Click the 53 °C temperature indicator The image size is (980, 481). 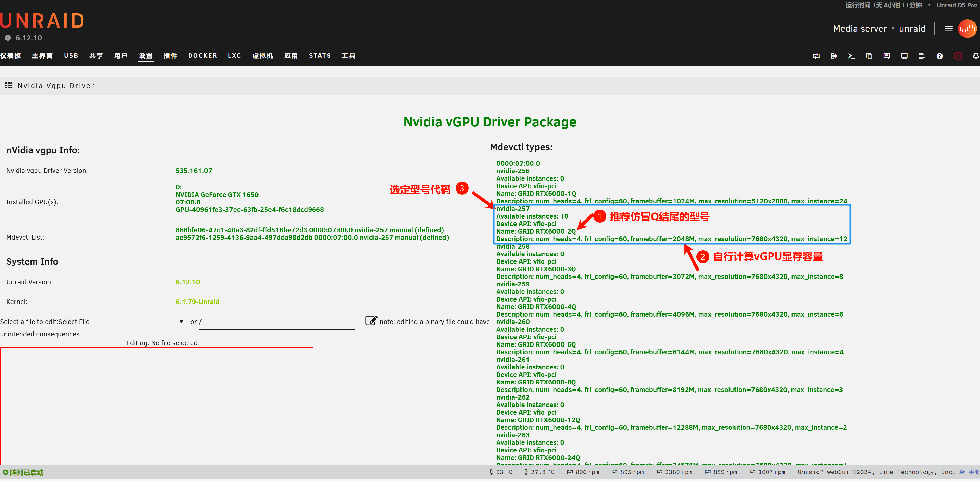tap(501, 472)
